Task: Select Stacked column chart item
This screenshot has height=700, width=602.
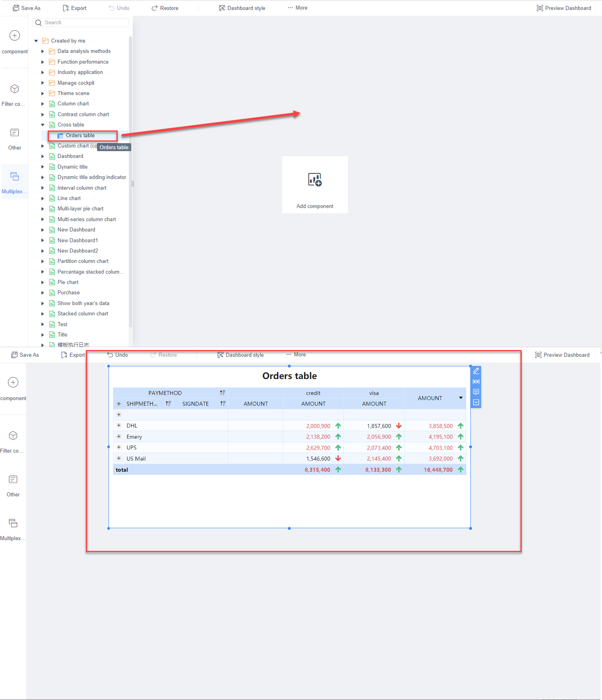Action: [x=83, y=314]
